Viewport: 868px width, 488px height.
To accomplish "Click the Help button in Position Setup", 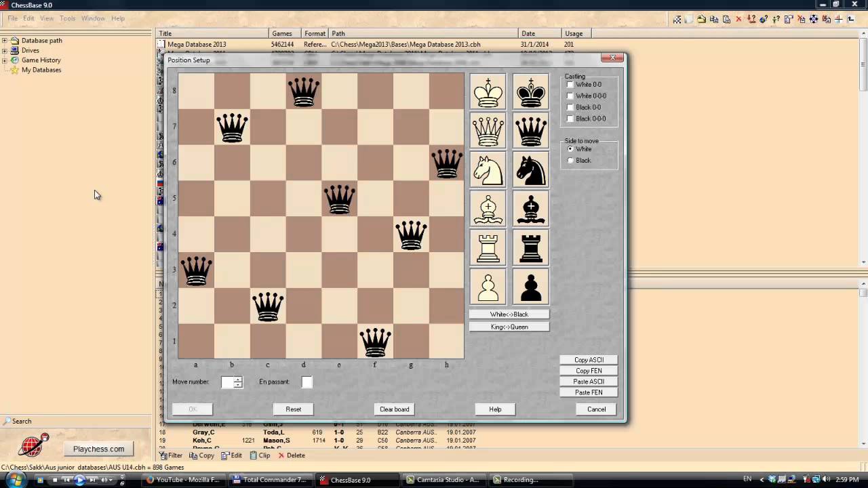I will [x=496, y=409].
